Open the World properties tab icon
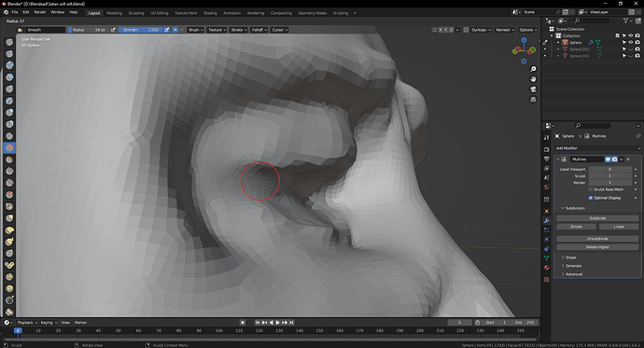Screen dimensions: 644x348 pos(547,188)
